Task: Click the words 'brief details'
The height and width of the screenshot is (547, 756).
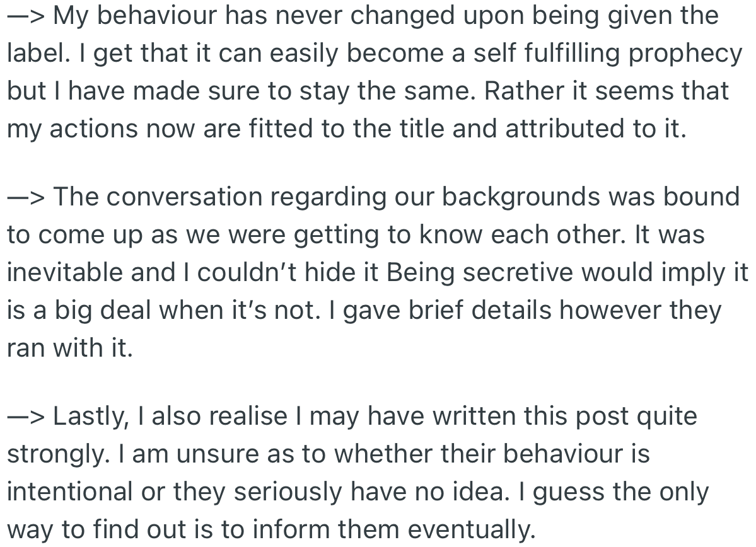Action: [480, 311]
